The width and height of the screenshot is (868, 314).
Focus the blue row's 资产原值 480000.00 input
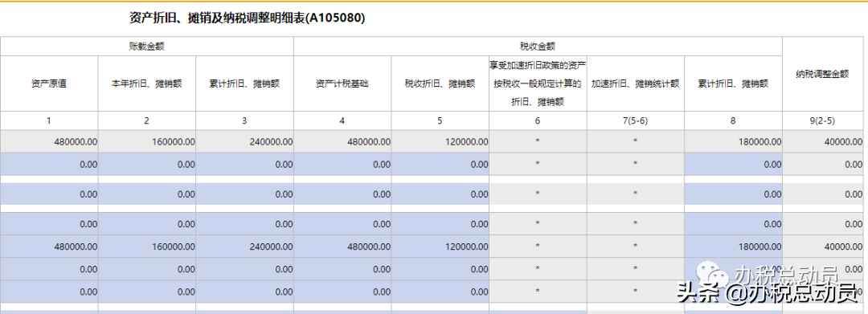[x=49, y=247]
